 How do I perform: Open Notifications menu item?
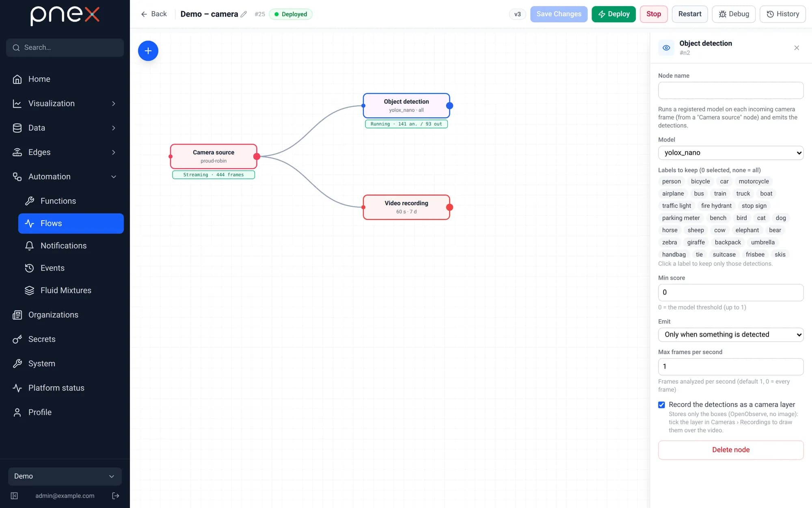coord(71,246)
